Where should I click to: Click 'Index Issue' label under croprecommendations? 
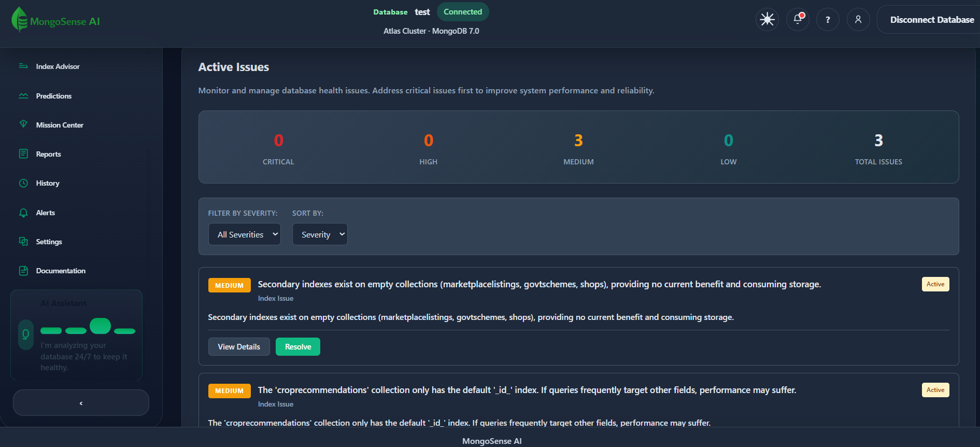(x=276, y=404)
